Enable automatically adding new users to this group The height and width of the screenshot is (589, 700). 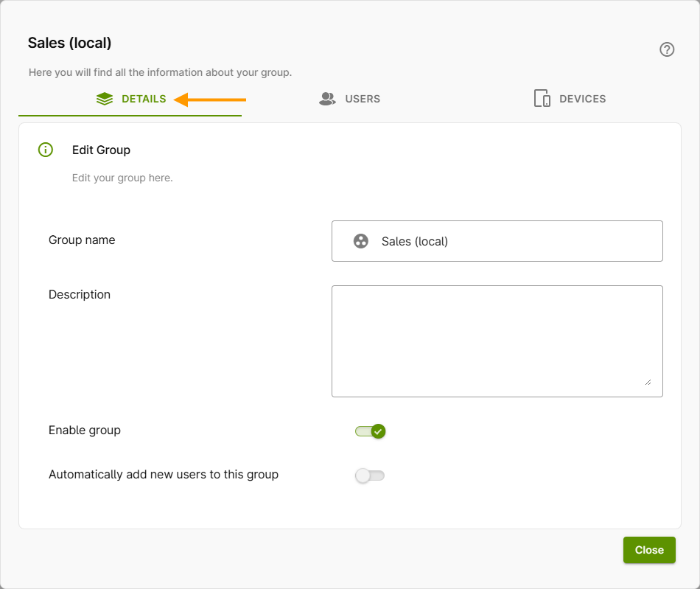pos(370,475)
